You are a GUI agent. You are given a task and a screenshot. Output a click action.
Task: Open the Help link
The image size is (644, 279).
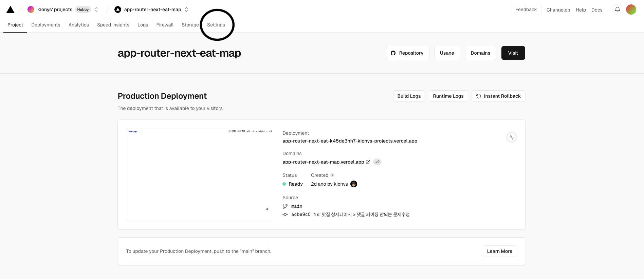[x=581, y=10]
